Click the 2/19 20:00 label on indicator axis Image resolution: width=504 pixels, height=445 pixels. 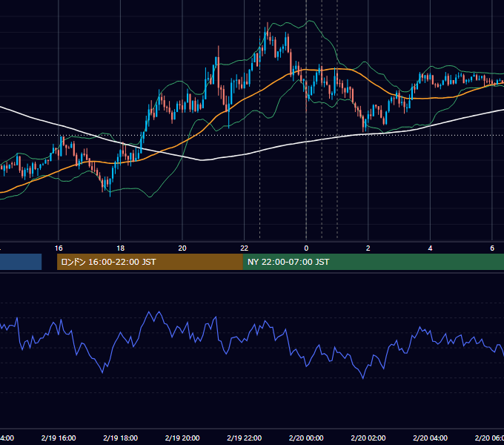coord(182,438)
